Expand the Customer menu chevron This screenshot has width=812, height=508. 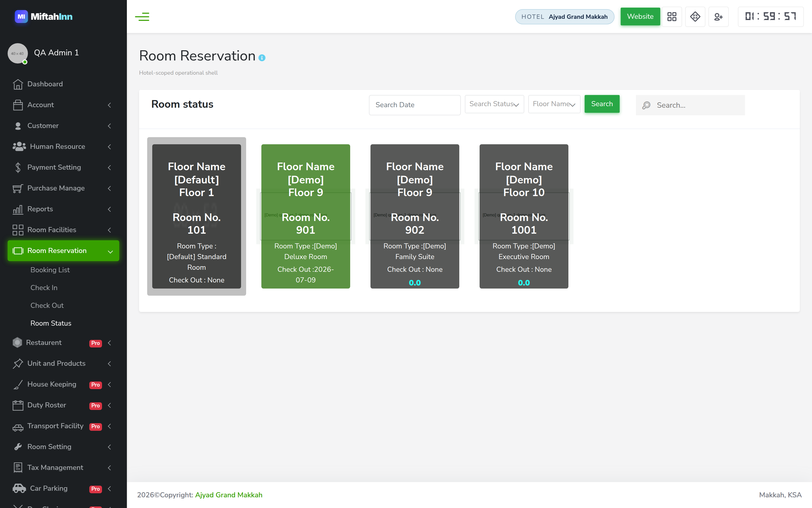[109, 126]
